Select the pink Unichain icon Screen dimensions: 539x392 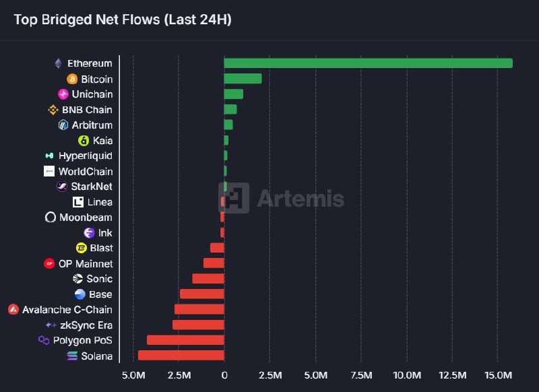[63, 94]
